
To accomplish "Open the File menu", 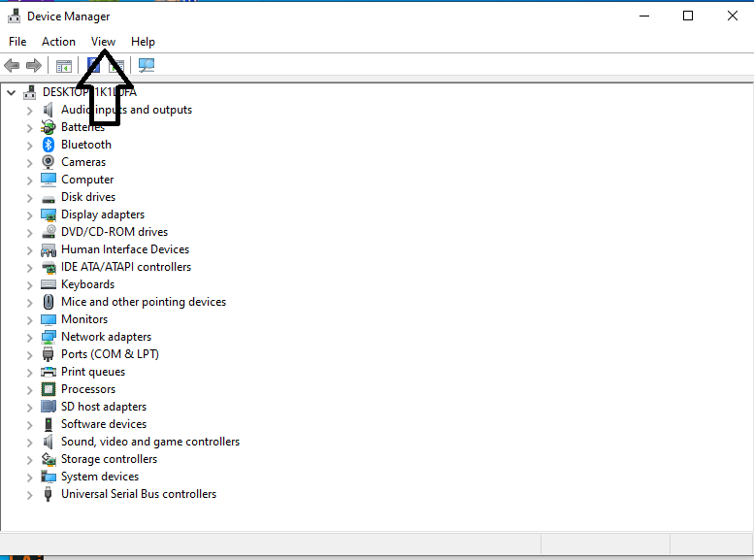I will click(x=17, y=42).
